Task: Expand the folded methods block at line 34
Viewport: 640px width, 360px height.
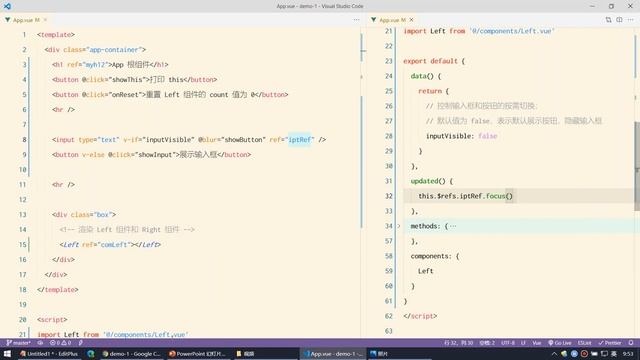Action: [x=399, y=226]
